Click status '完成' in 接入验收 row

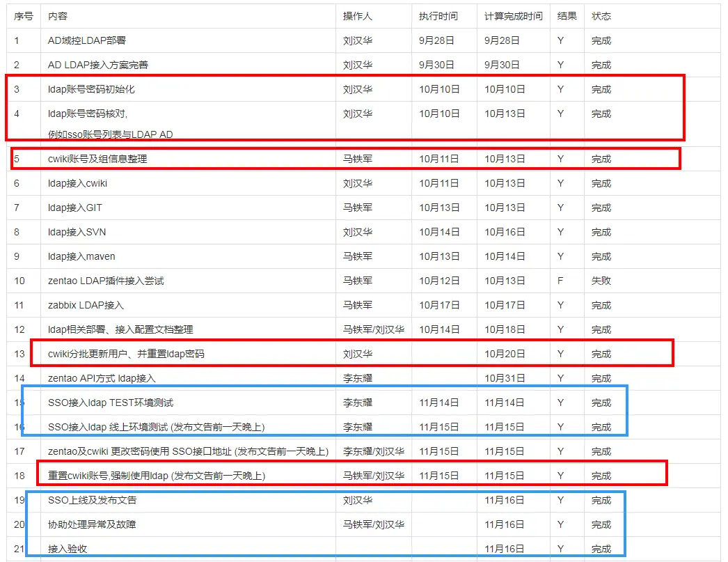click(x=601, y=549)
